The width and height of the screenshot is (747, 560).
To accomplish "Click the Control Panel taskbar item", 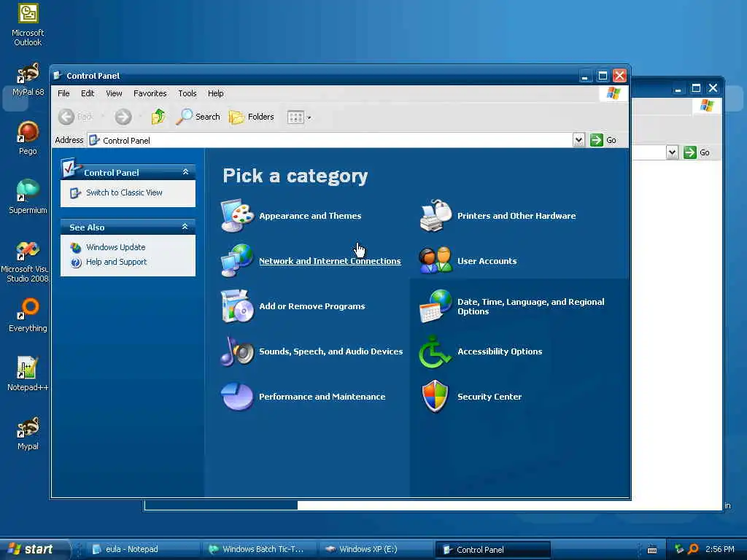I will (x=493, y=550).
